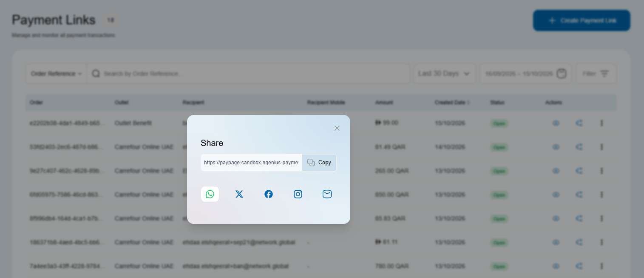644x278 pixels.
Task: Click order ID 53fd2403-2ec6-487d
Action: coord(67,147)
